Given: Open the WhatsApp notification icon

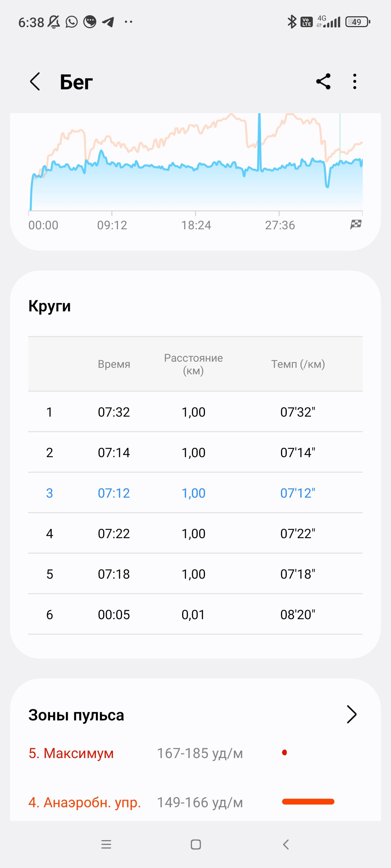Looking at the screenshot, I should [72, 22].
